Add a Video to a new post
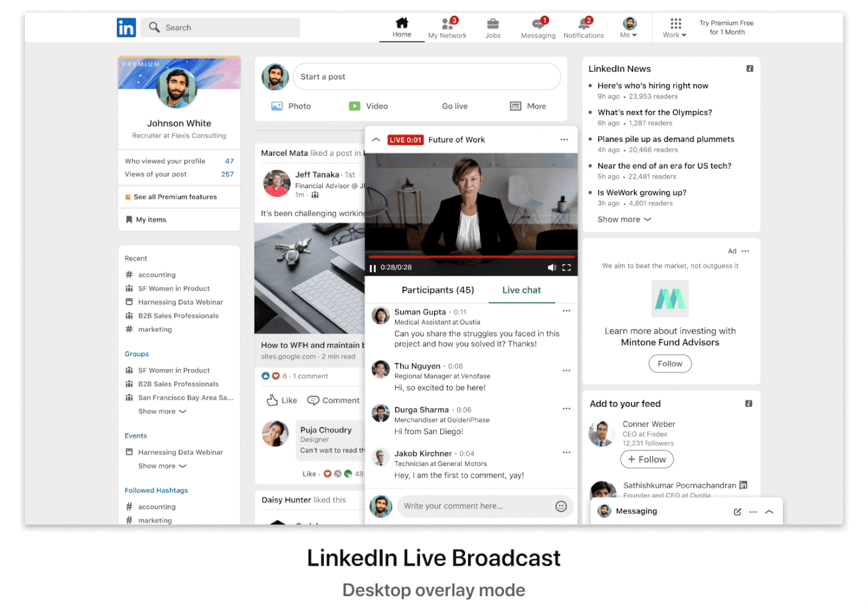868x609 pixels. tap(368, 106)
